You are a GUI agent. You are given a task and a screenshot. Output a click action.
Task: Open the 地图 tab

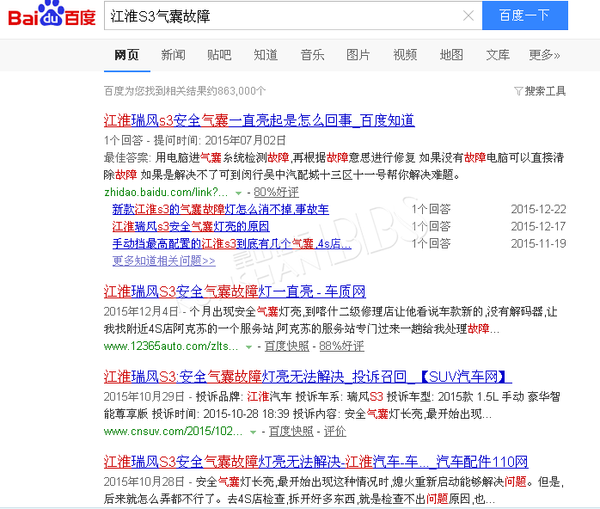coord(452,55)
